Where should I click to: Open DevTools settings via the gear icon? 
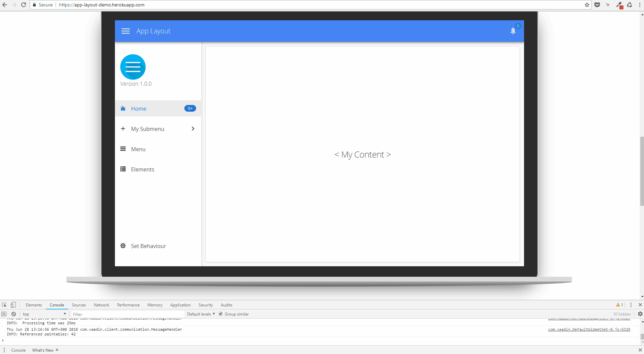pos(640,314)
